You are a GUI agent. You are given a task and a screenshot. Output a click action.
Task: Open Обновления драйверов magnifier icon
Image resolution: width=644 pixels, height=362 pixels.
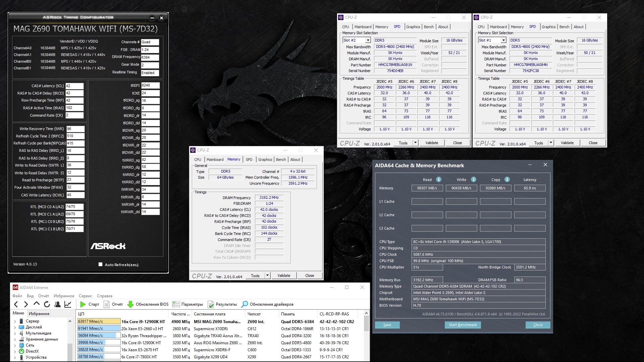[245, 304]
